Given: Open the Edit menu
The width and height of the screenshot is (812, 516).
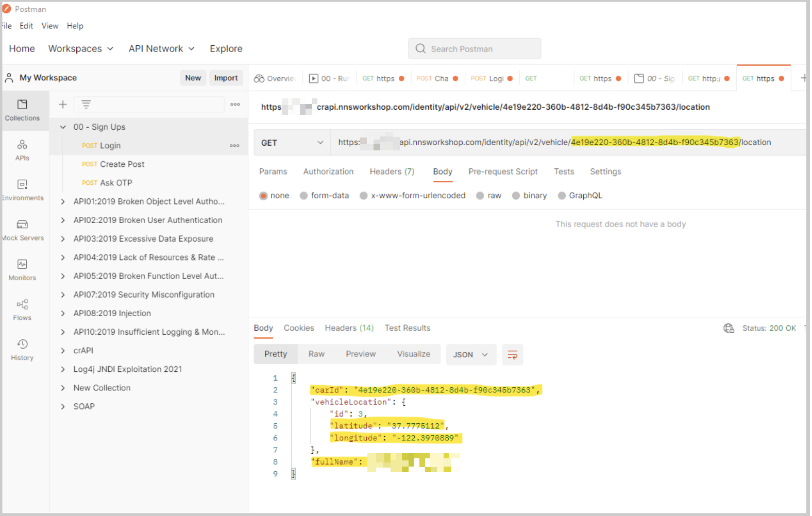Looking at the screenshot, I should pos(26,26).
